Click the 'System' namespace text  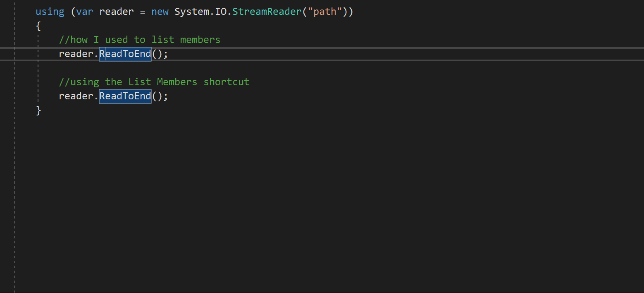[x=192, y=12]
